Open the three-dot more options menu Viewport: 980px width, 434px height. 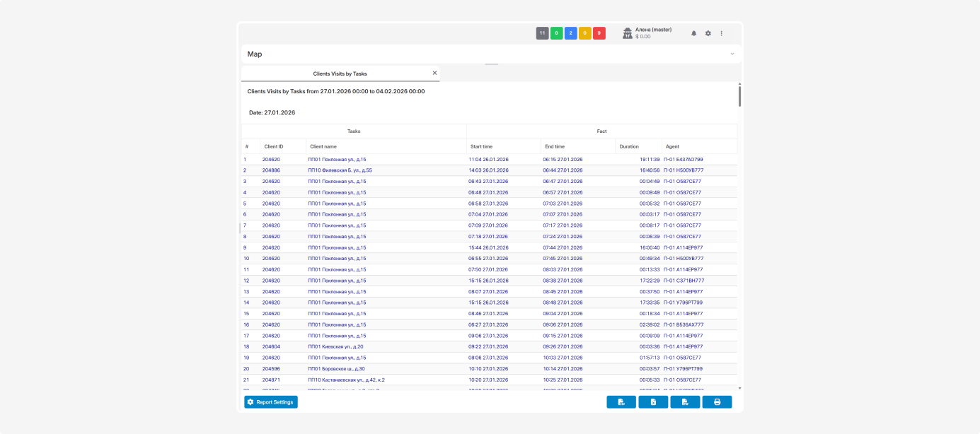point(722,33)
